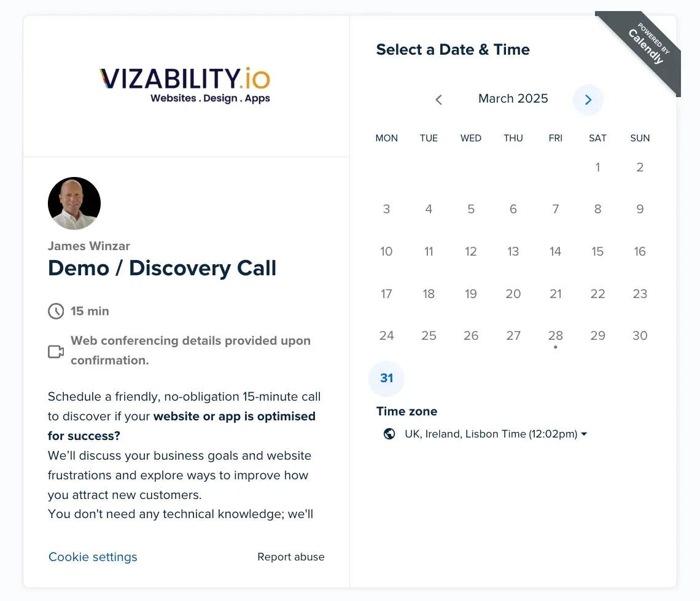Image resolution: width=700 pixels, height=601 pixels.
Task: Click date 22 in the calendar
Action: [598, 294]
